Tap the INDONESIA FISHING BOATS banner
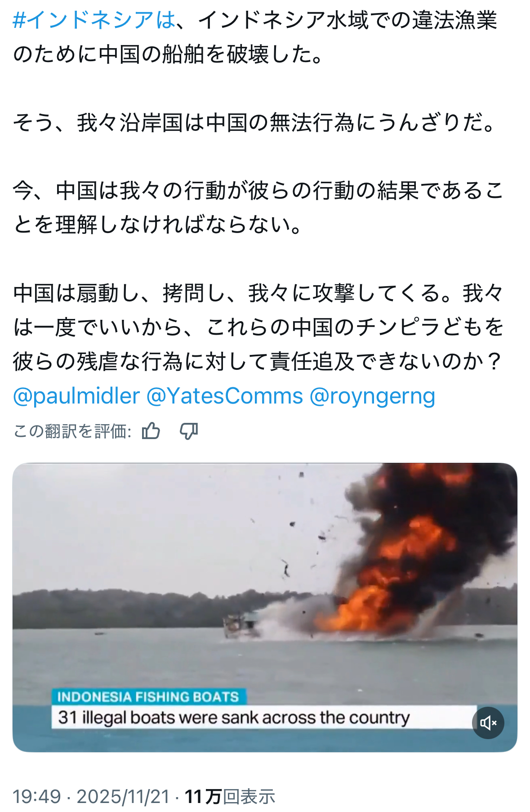Image resolution: width=530 pixels, height=812 pixels. [149, 696]
